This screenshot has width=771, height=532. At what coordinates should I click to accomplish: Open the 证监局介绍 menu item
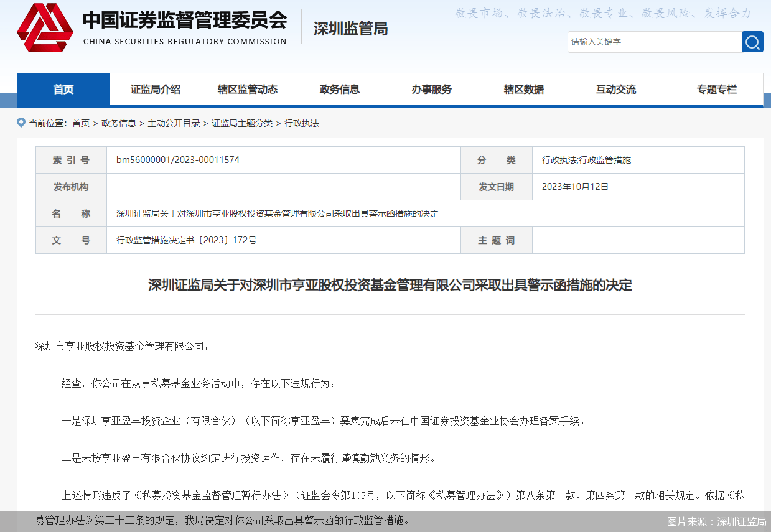tap(156, 90)
